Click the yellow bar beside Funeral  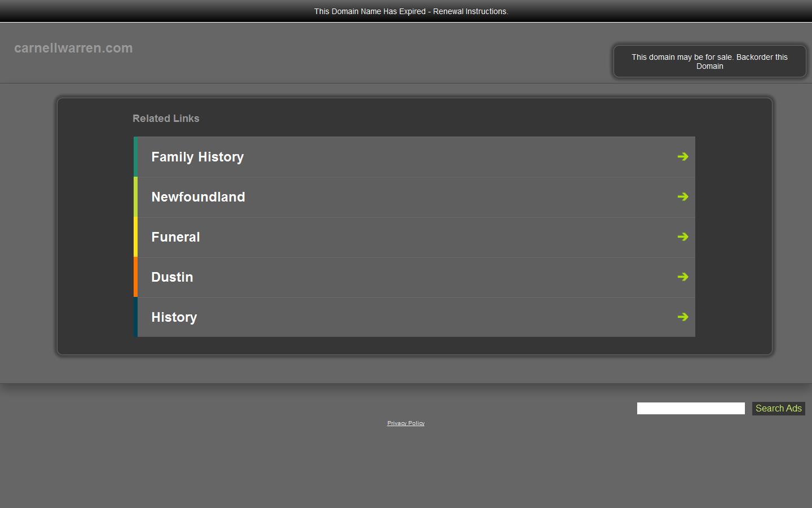(136, 237)
